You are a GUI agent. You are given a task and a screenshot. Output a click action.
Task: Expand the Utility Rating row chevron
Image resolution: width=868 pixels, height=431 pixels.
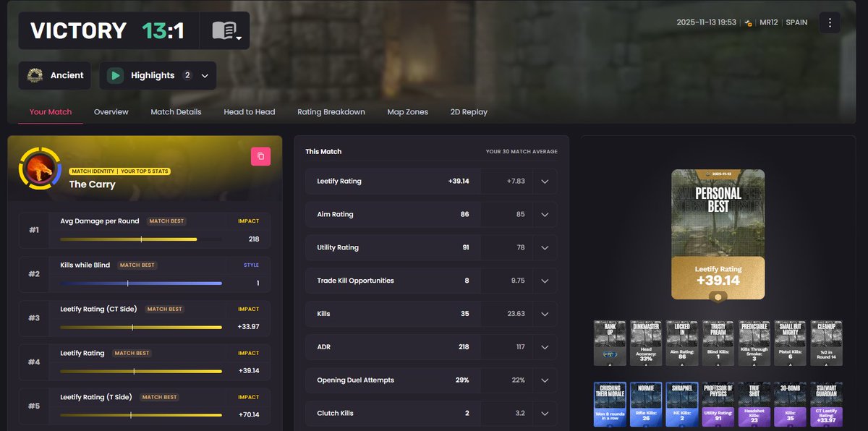coord(545,248)
